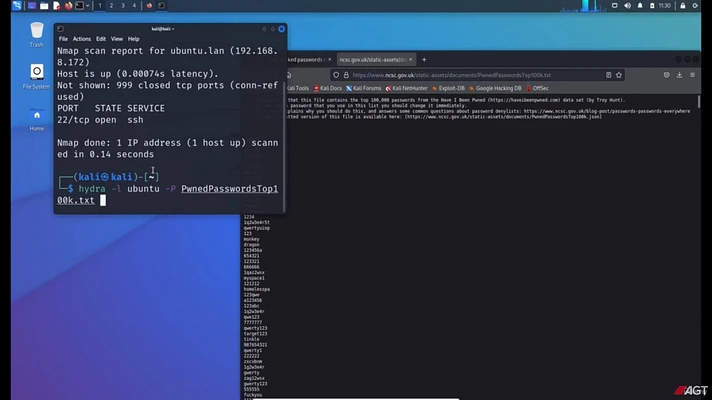712x400 pixels.
Task: Switch to workspace 2
Action: click(x=111, y=5)
